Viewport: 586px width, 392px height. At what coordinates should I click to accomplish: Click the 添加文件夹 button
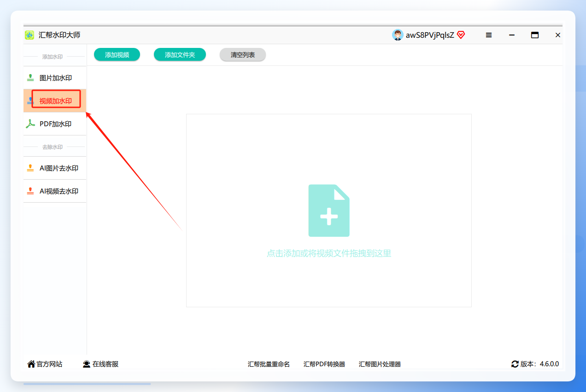pyautogui.click(x=180, y=55)
